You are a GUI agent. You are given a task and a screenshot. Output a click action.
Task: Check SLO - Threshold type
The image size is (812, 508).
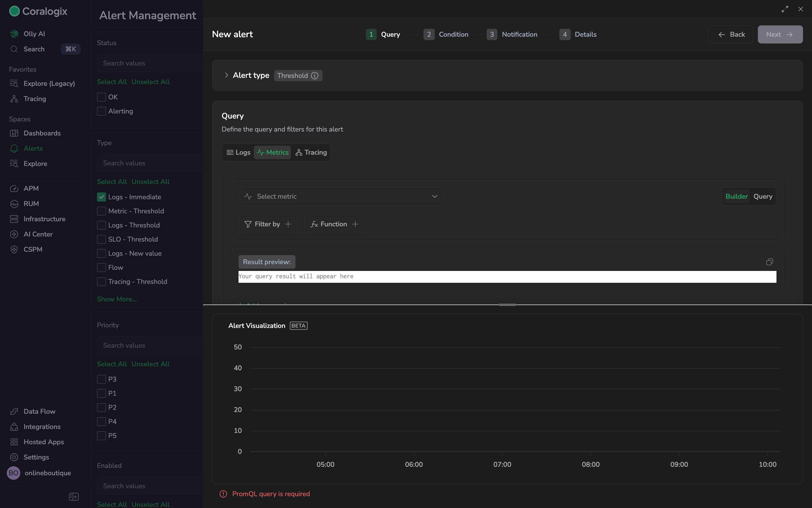click(x=101, y=239)
